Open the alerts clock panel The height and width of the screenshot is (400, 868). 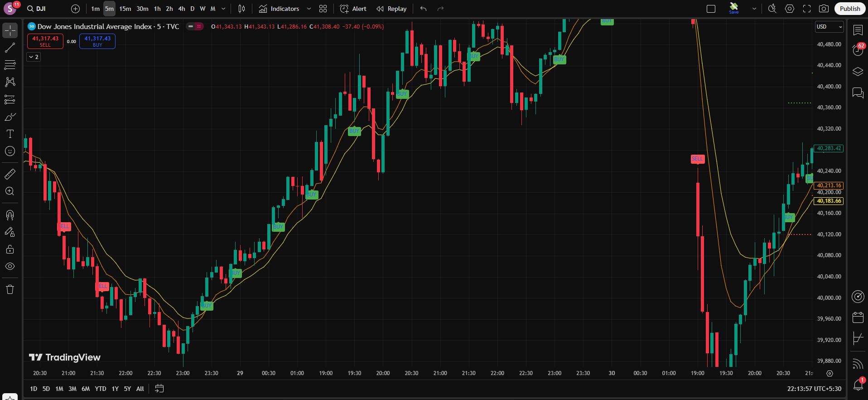click(858, 50)
